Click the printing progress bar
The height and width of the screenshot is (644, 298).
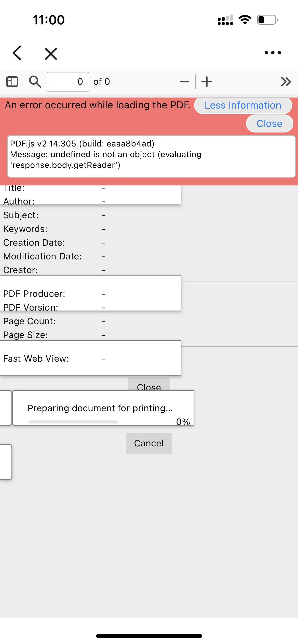pos(73,422)
